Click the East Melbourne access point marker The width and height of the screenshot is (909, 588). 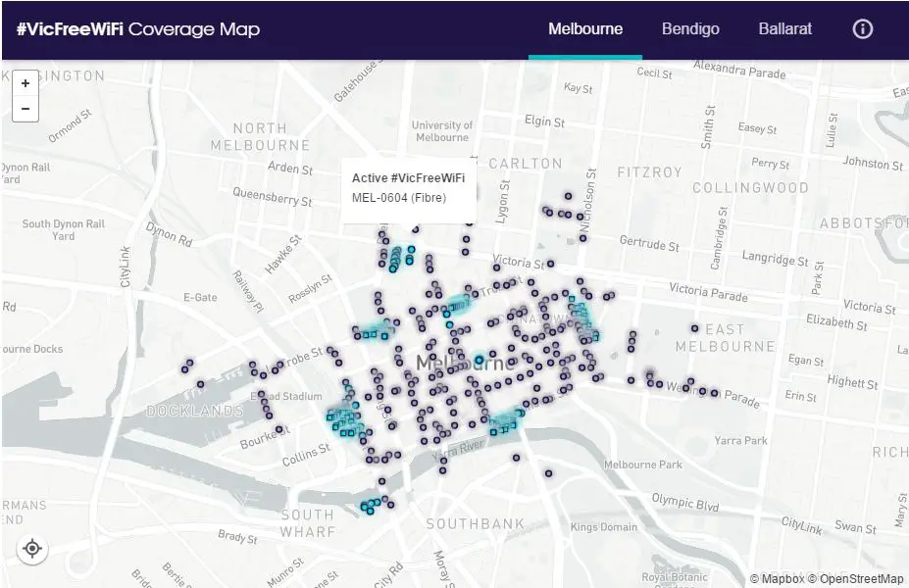pyautogui.click(x=694, y=328)
